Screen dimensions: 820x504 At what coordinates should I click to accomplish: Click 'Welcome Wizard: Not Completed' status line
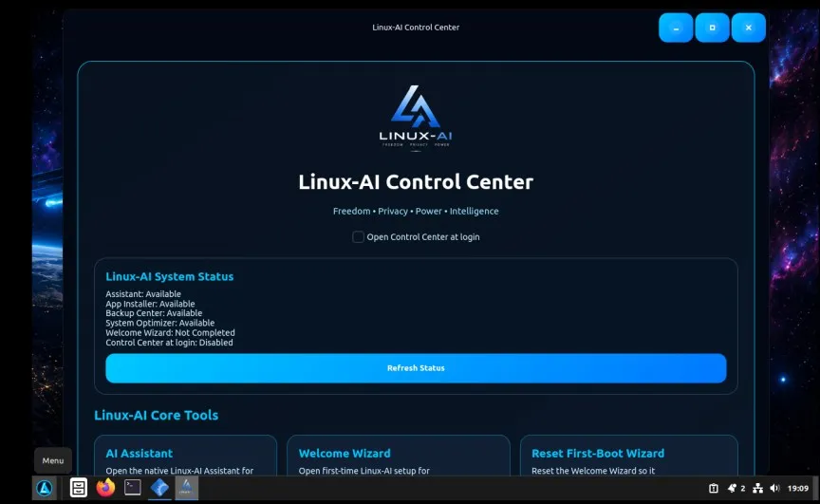(x=170, y=332)
